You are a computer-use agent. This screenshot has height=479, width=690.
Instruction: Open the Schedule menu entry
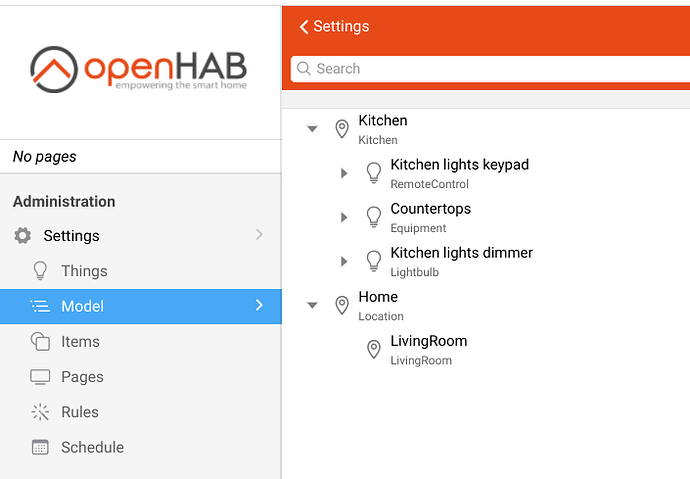coord(92,447)
